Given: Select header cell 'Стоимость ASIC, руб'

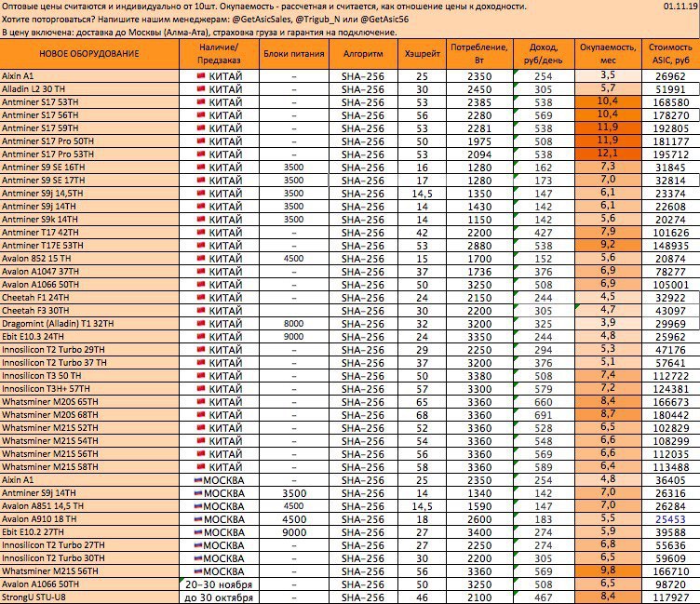Looking at the screenshot, I should pos(670,54).
